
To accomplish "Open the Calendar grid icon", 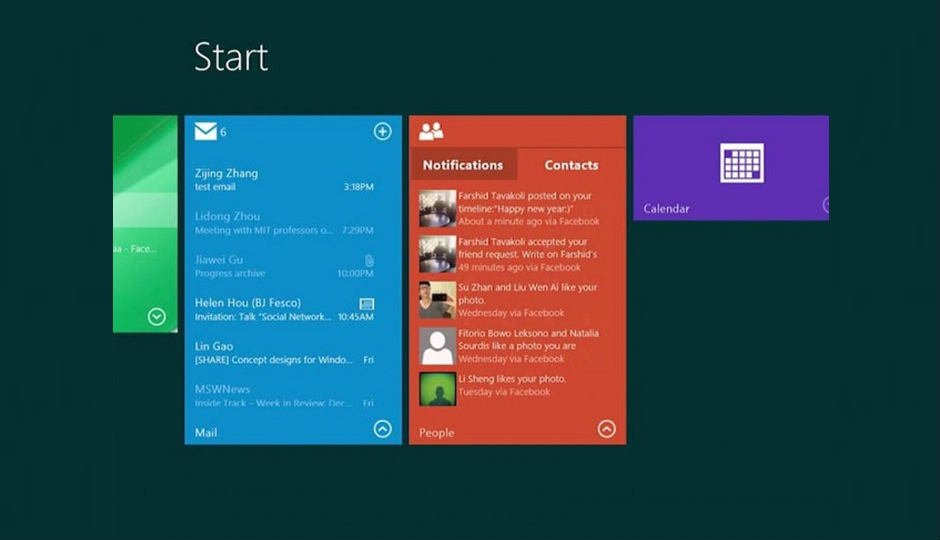I will click(x=742, y=163).
